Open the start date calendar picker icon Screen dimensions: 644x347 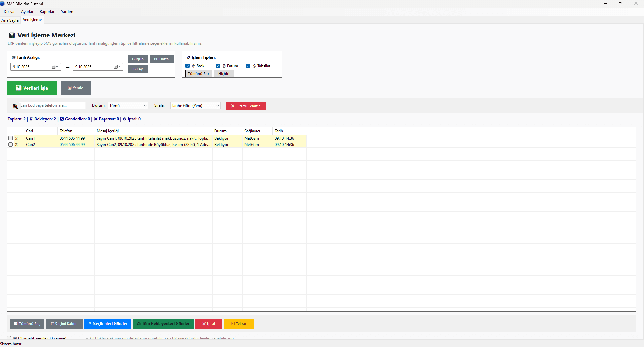click(55, 67)
